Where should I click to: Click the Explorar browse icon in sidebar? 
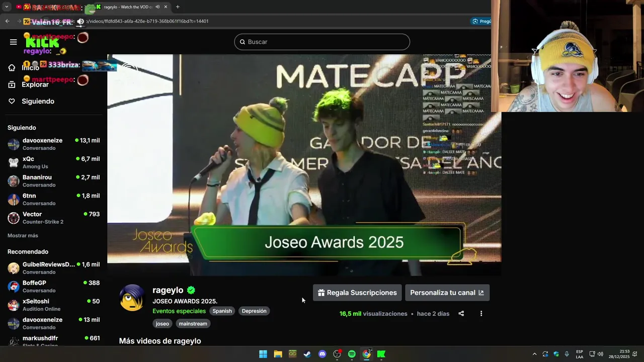coord(12,84)
